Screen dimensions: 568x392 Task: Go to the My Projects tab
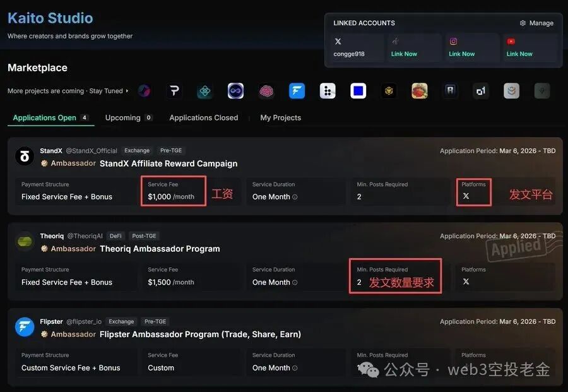coord(280,118)
